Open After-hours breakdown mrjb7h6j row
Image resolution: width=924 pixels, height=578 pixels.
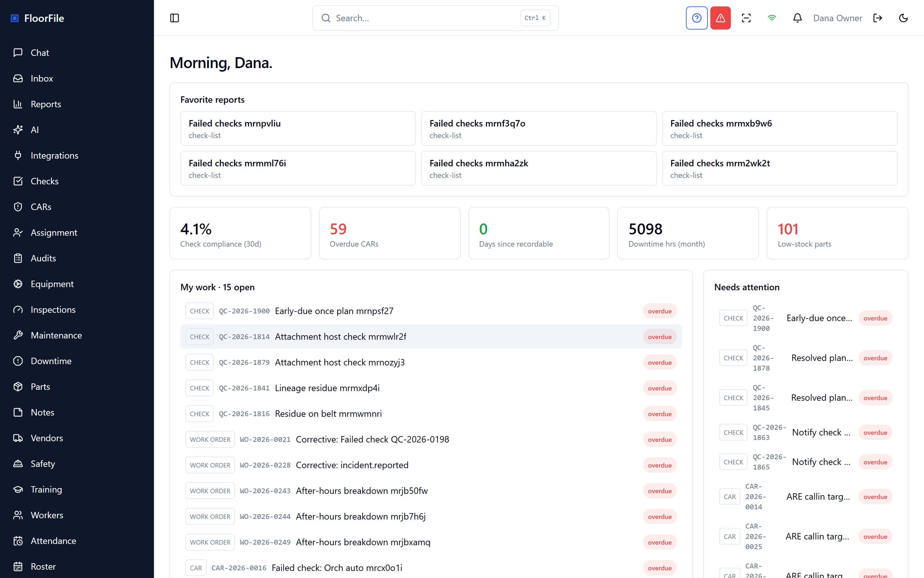431,516
